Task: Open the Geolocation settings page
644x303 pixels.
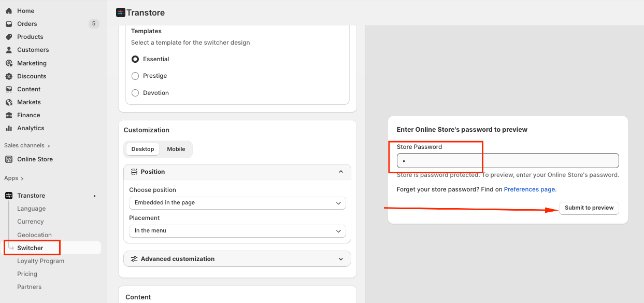Action: pyautogui.click(x=35, y=235)
